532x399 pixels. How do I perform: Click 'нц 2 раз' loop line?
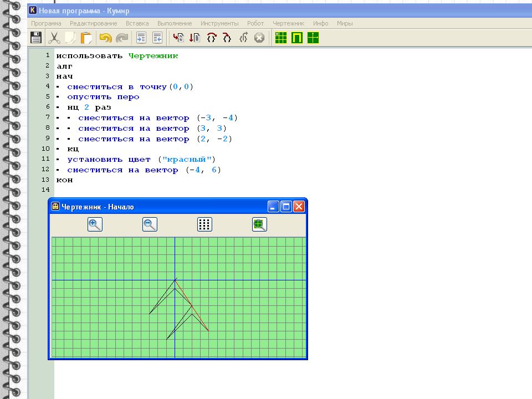(x=89, y=108)
